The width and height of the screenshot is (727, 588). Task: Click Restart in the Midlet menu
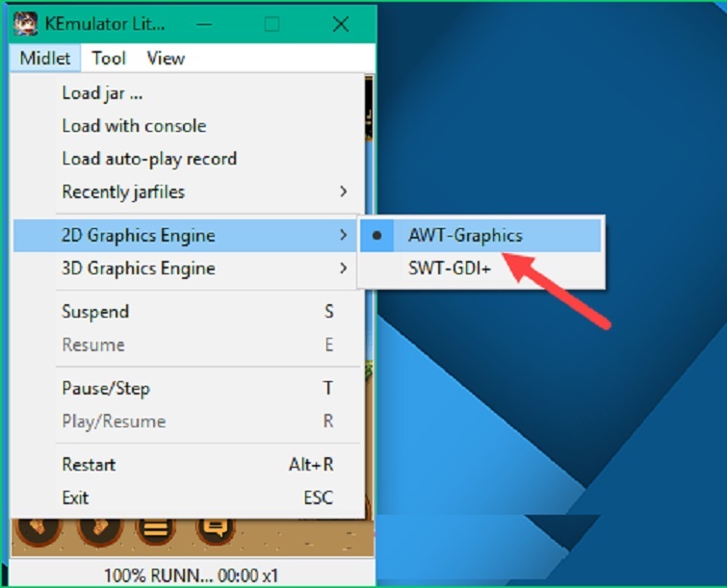click(x=89, y=465)
